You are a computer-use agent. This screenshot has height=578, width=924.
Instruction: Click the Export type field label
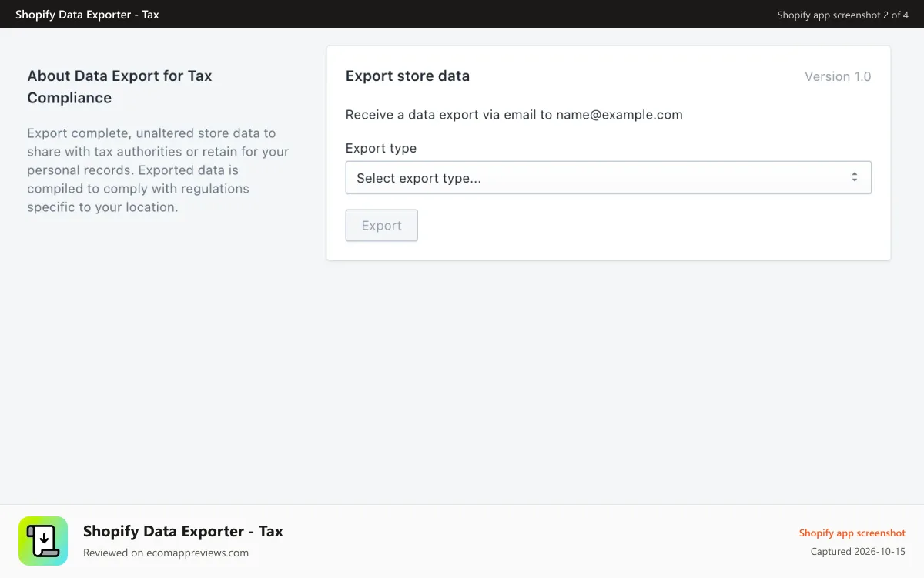pos(381,148)
